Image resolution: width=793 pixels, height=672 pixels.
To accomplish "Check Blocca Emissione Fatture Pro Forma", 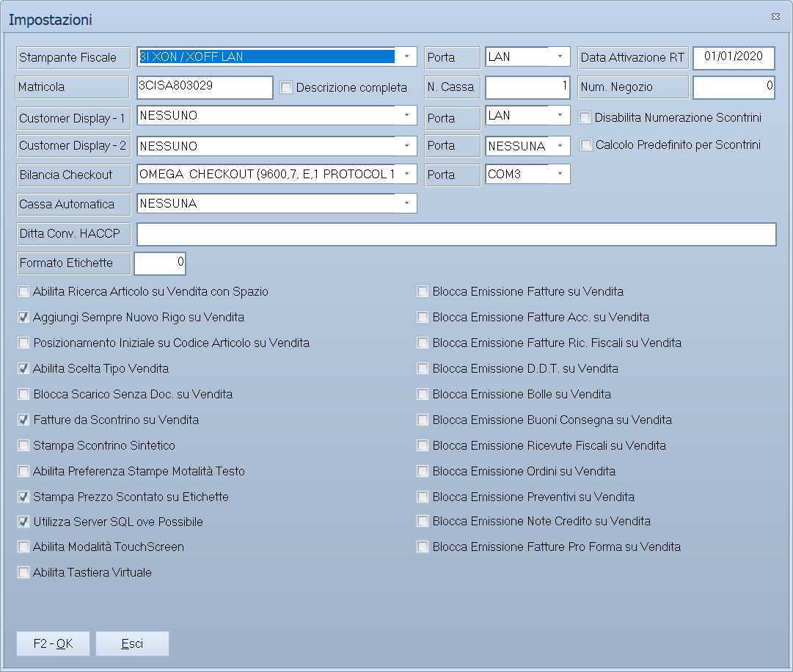I will pos(423,547).
